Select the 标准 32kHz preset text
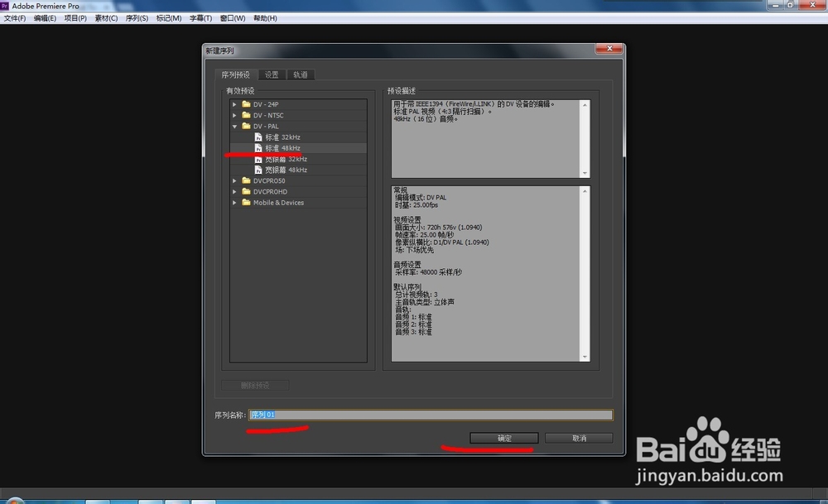 coord(282,137)
